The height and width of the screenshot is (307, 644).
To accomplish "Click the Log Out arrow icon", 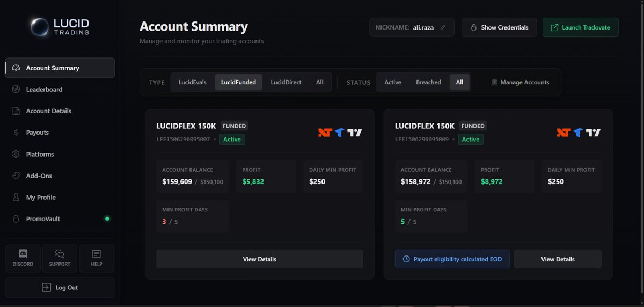I will (47, 288).
